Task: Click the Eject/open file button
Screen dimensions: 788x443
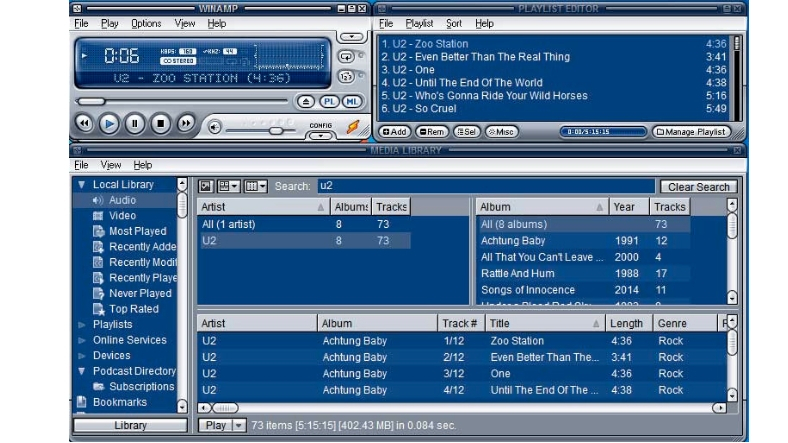Action: click(x=306, y=102)
